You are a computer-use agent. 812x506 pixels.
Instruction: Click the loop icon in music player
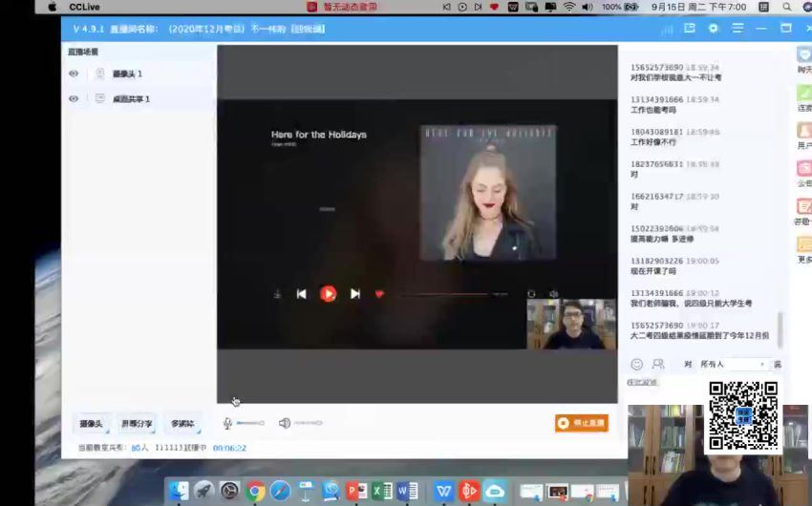coord(531,294)
